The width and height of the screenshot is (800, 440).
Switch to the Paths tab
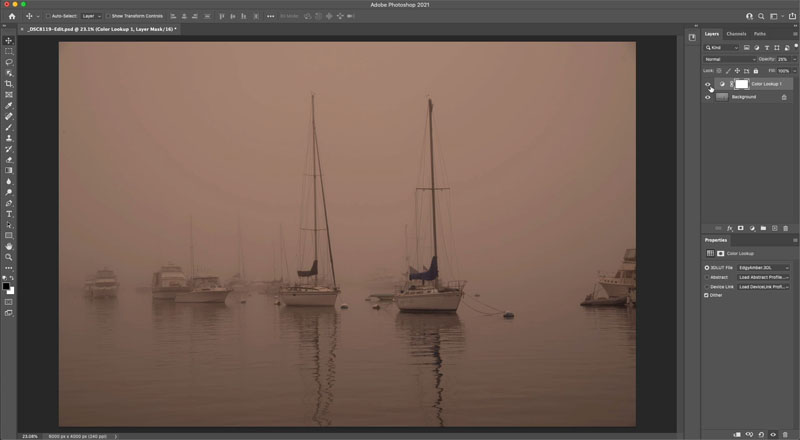pos(760,34)
